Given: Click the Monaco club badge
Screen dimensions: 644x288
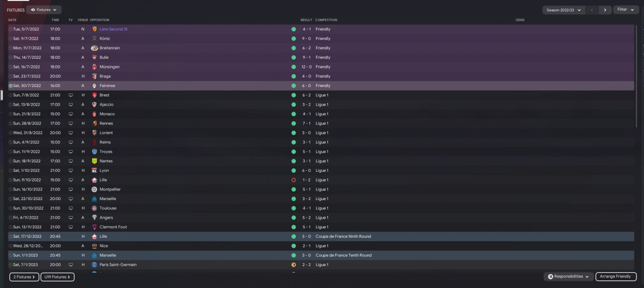Looking at the screenshot, I should 94,114.
